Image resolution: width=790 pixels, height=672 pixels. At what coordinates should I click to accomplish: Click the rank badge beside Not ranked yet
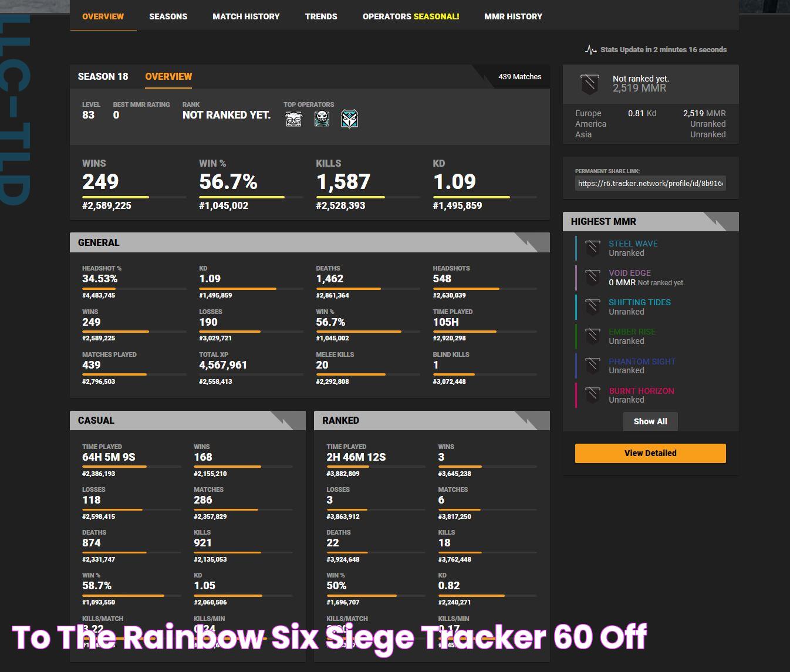point(590,84)
